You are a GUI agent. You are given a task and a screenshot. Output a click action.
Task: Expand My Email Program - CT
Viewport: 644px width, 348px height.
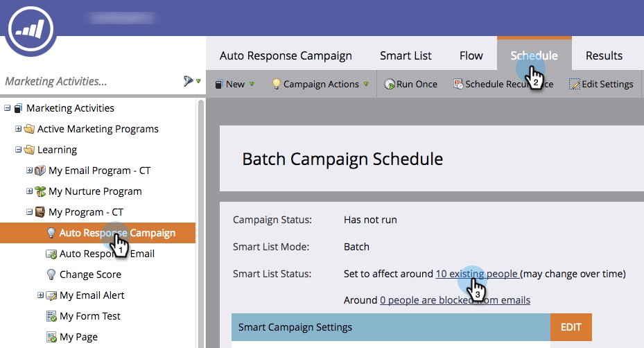pos(30,170)
